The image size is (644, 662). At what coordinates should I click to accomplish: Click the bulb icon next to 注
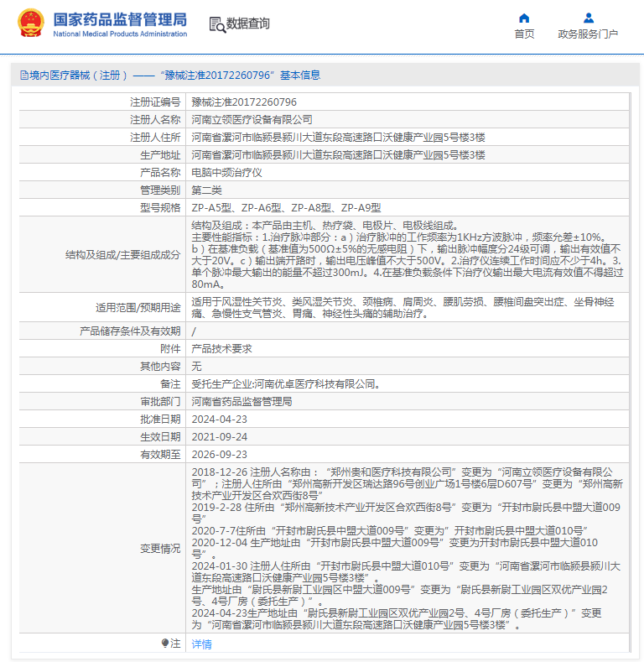pos(165,643)
